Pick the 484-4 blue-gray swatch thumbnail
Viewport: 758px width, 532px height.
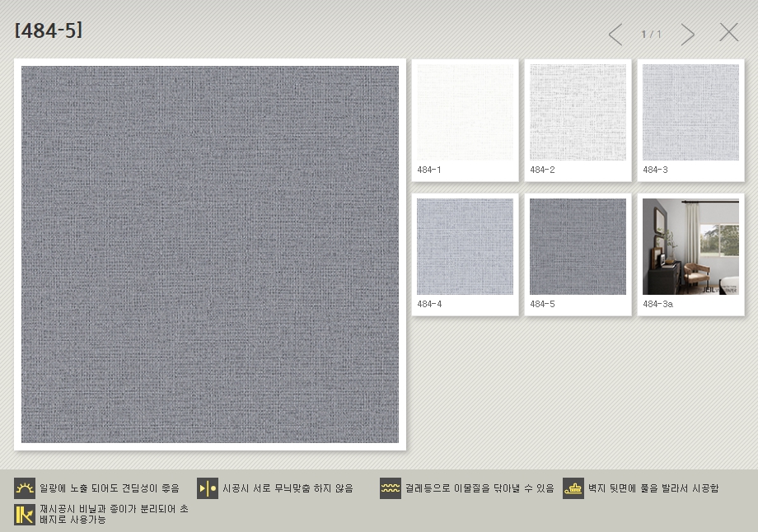point(465,246)
